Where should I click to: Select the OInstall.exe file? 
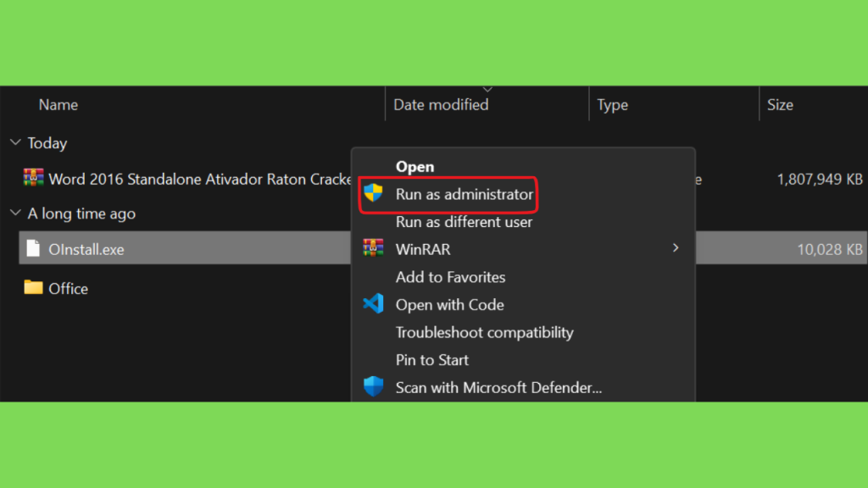point(86,250)
